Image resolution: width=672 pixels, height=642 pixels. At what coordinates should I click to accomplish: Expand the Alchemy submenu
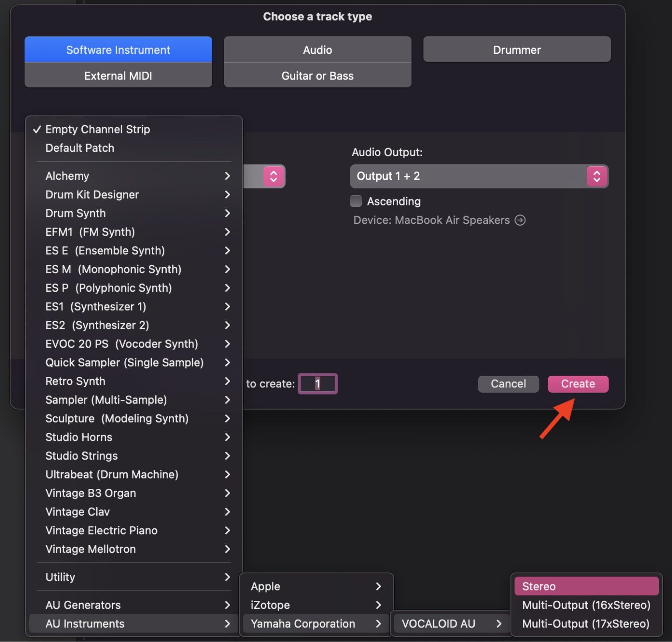coord(131,176)
